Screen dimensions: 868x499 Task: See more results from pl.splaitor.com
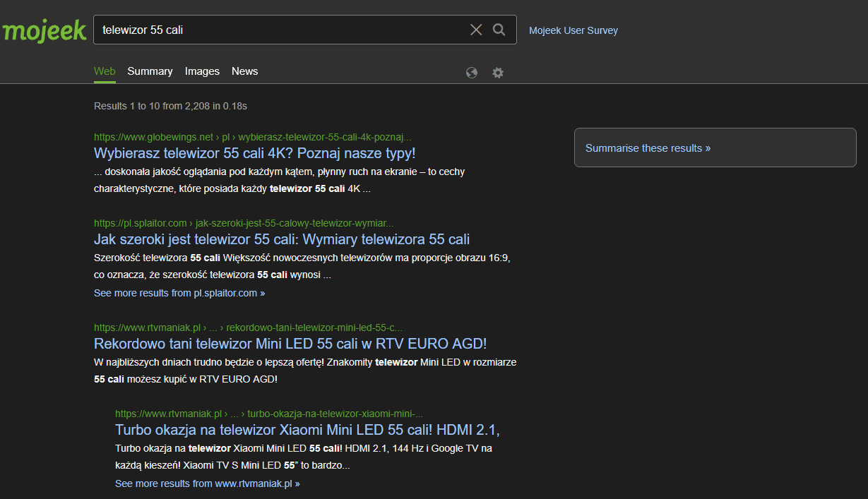click(179, 293)
